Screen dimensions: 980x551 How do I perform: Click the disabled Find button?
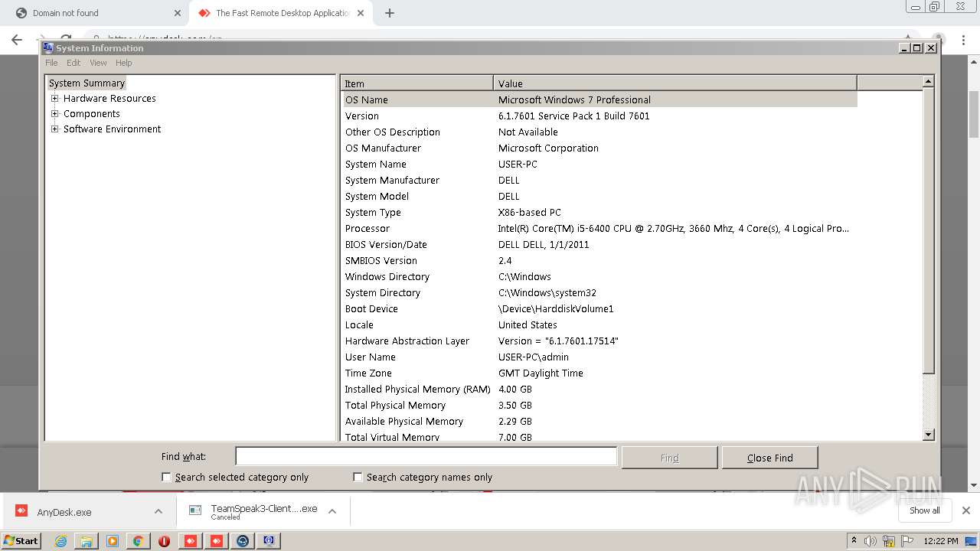point(669,458)
